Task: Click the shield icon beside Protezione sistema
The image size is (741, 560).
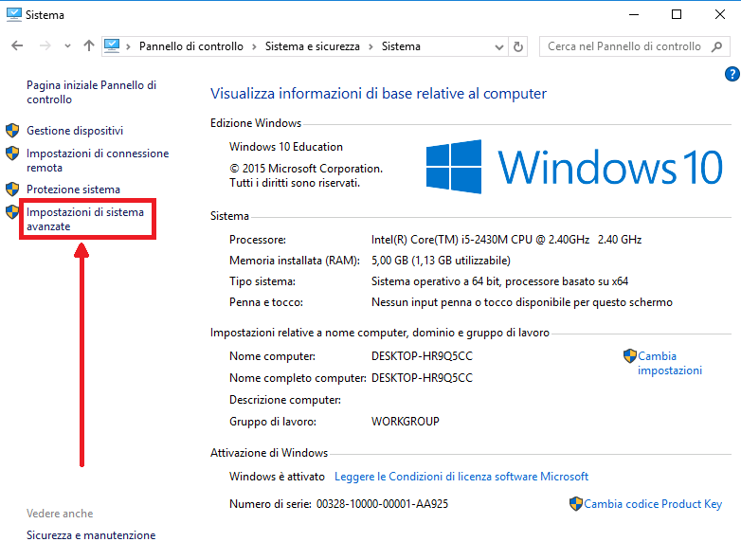Action: click(12, 189)
